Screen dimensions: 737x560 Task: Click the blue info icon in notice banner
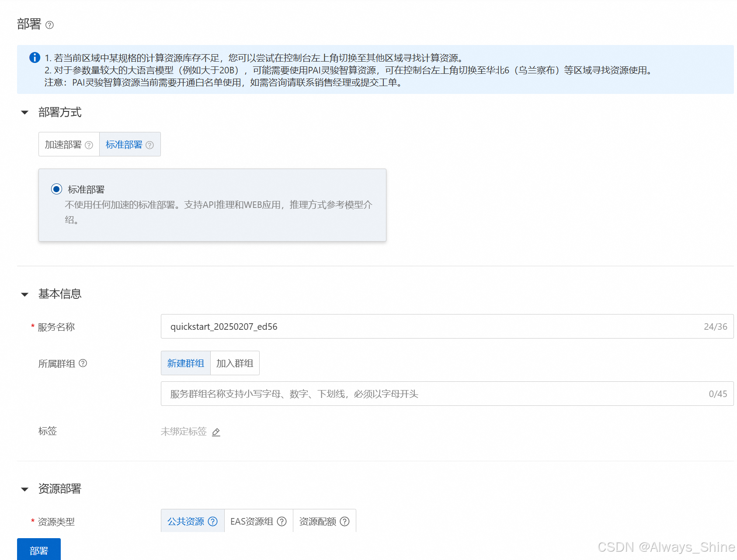click(x=35, y=58)
